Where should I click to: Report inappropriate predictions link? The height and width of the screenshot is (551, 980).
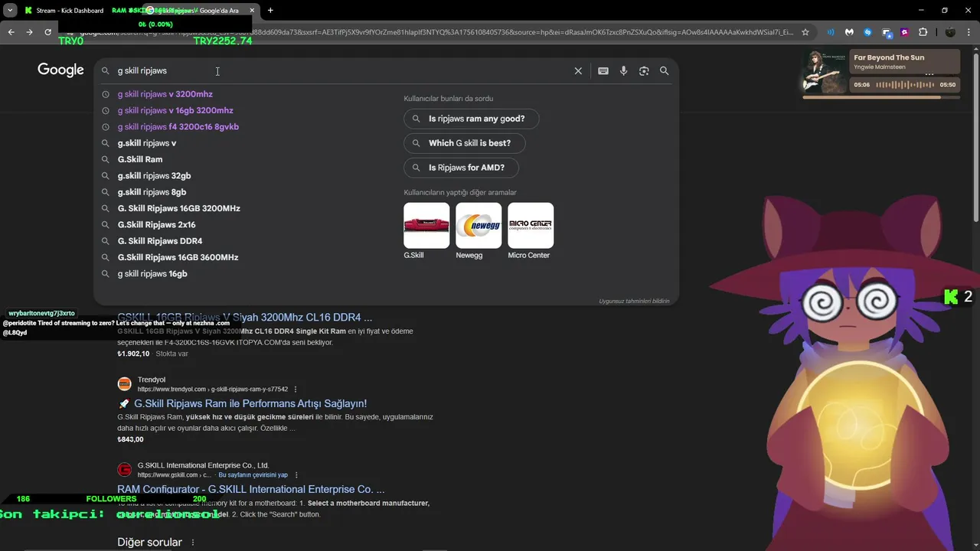click(x=634, y=301)
